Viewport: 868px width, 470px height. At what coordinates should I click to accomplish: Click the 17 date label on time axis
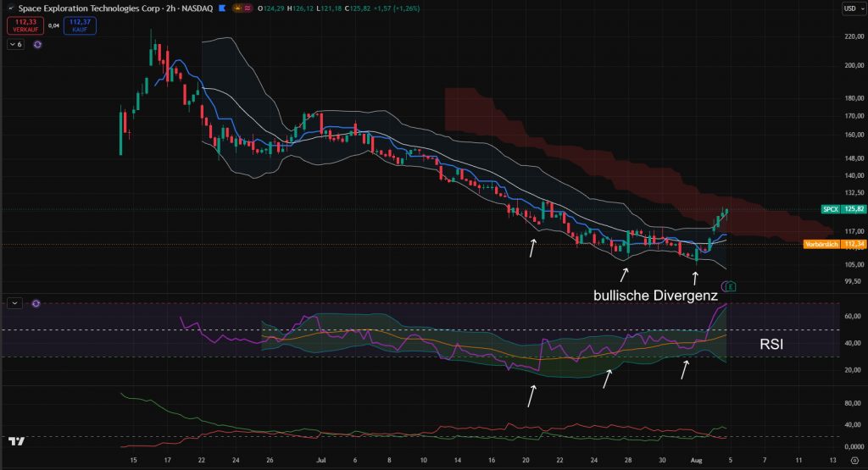167,460
